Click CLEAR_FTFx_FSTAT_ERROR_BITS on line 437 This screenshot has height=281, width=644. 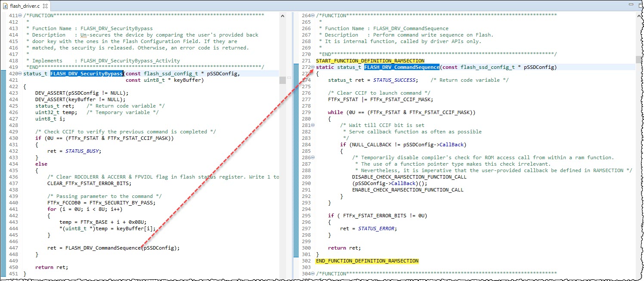point(88,183)
